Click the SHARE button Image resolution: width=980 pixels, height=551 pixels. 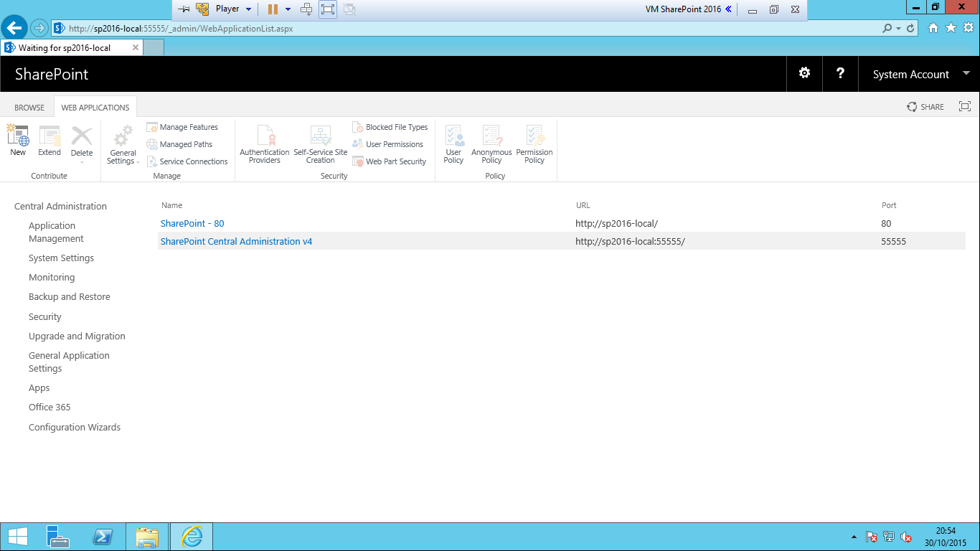[925, 107]
